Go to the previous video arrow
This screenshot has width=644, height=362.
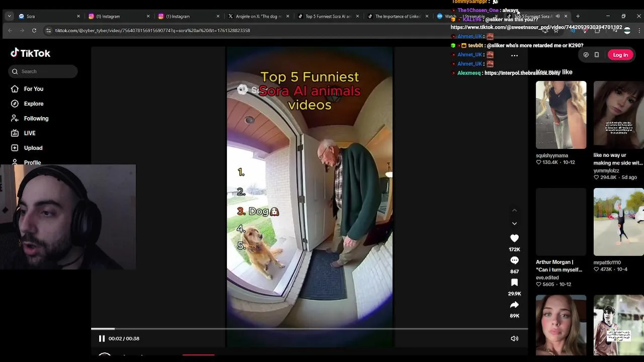tap(514, 210)
